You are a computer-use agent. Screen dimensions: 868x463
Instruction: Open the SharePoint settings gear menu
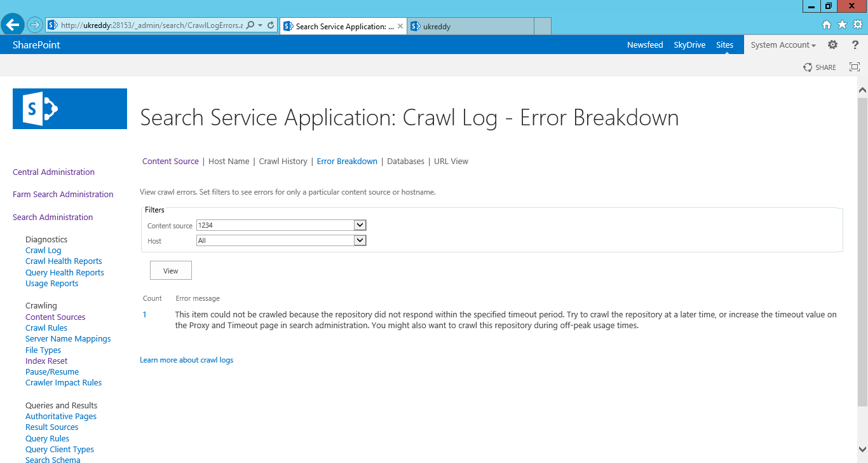point(833,45)
